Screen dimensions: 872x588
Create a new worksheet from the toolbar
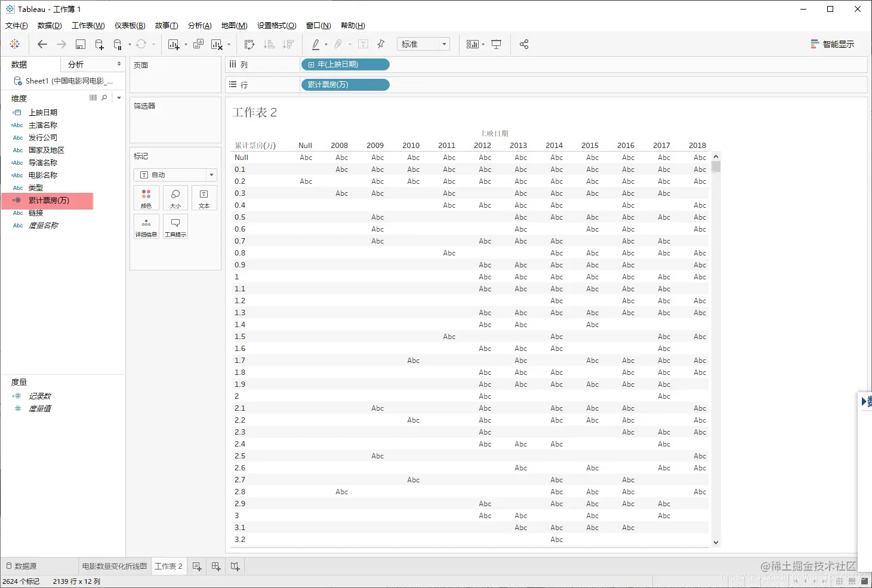pos(174,44)
